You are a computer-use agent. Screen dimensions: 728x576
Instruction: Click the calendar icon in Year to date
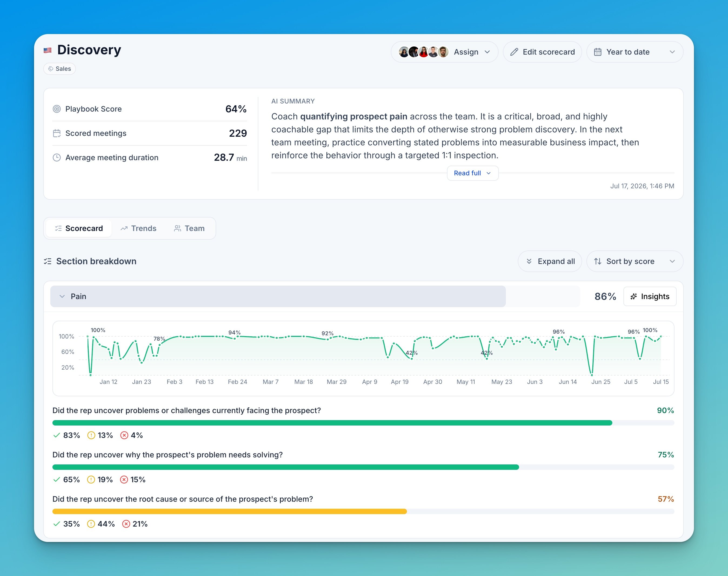597,52
